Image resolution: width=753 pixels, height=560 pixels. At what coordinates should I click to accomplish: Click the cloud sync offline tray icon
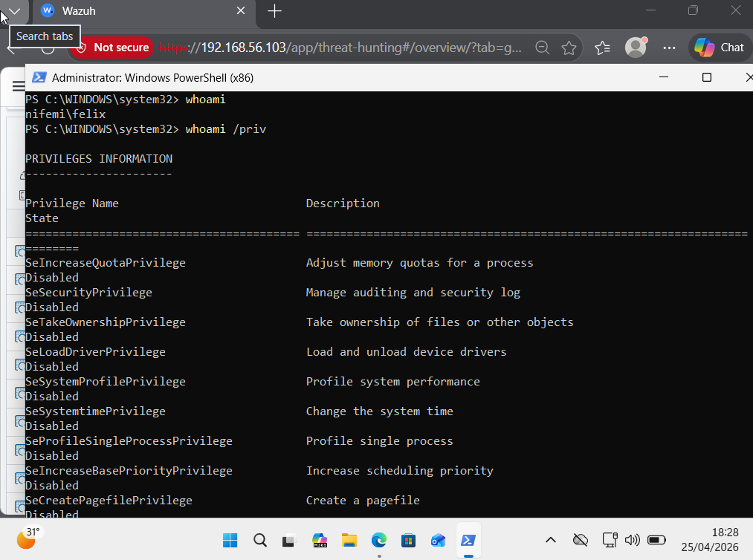[581, 541]
